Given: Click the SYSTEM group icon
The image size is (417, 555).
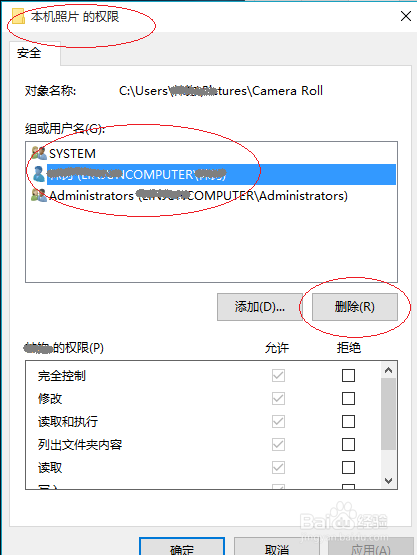Looking at the screenshot, I should [x=39, y=153].
